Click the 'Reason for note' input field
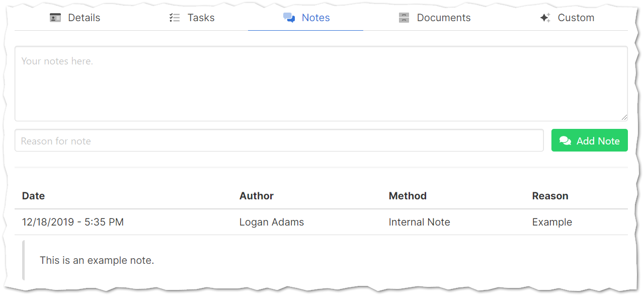This screenshot has height=296, width=644. coord(279,140)
